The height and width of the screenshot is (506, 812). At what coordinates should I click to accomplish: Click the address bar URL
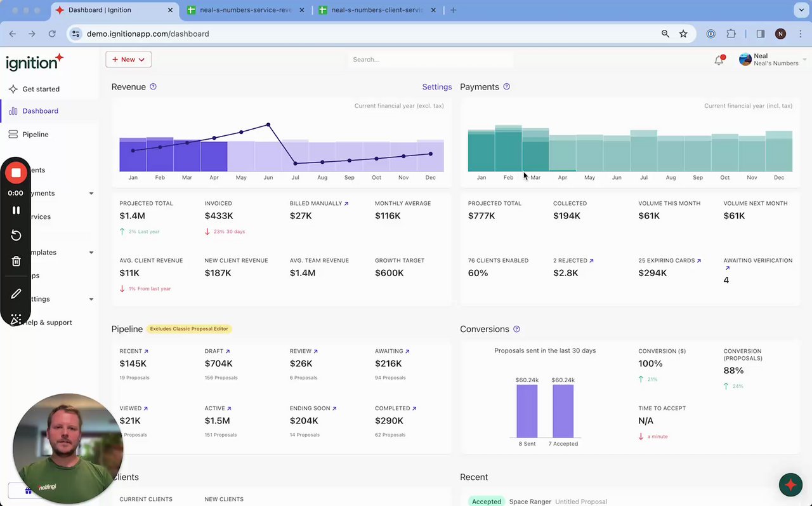pyautogui.click(x=148, y=34)
